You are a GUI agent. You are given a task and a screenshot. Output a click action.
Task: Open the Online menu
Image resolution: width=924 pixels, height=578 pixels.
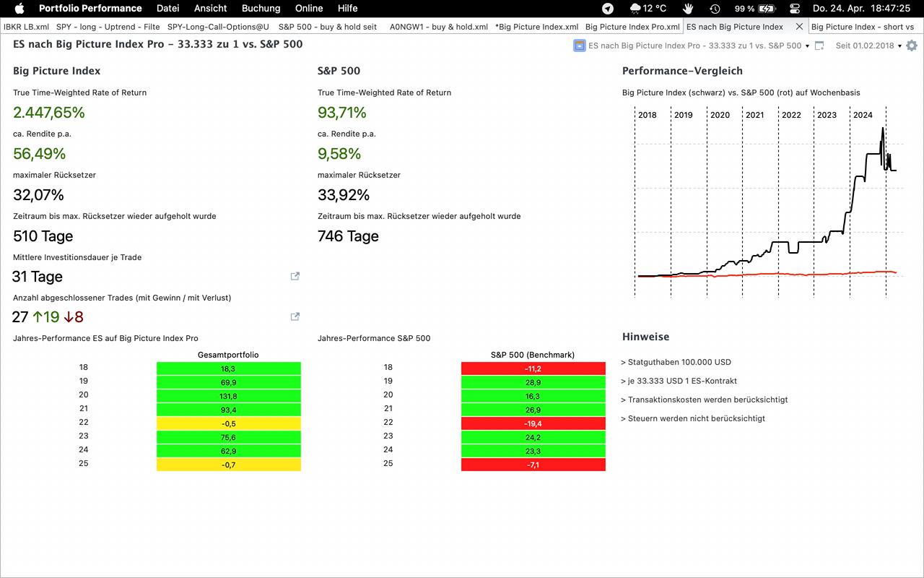309,9
